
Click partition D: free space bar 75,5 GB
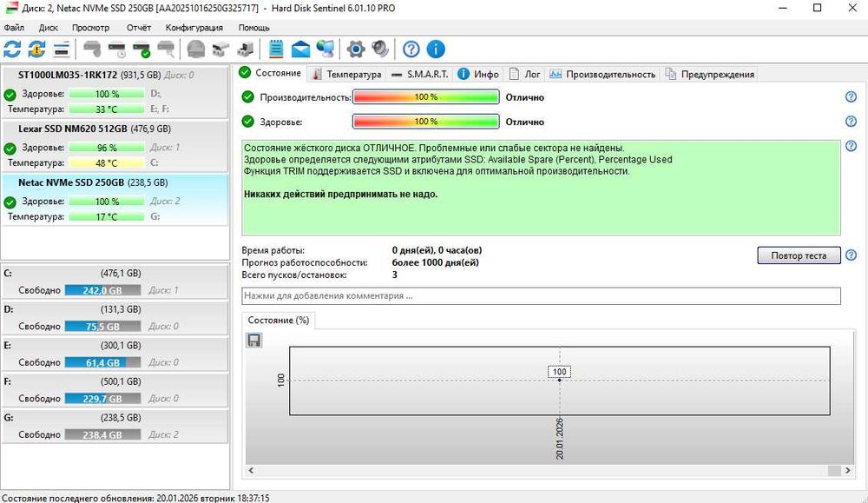[x=102, y=327]
